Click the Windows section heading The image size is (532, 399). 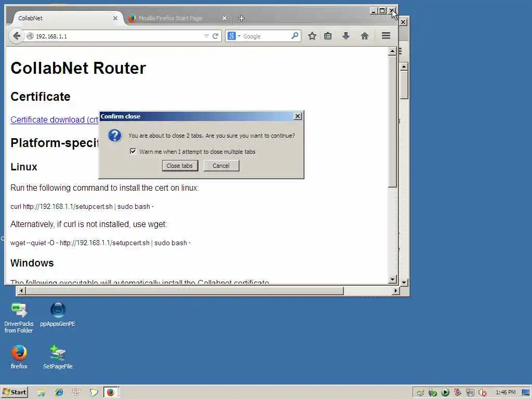click(x=32, y=263)
